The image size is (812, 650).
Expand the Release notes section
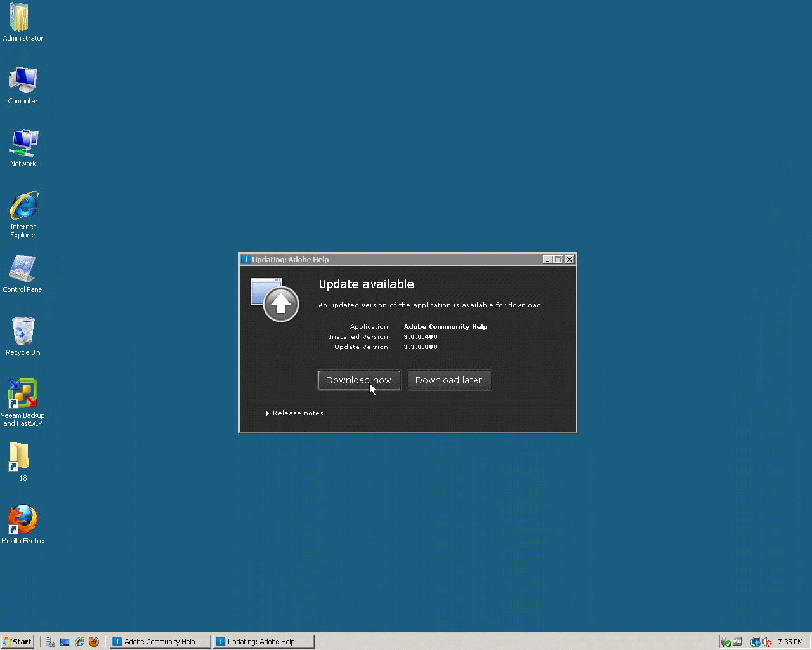tap(295, 413)
